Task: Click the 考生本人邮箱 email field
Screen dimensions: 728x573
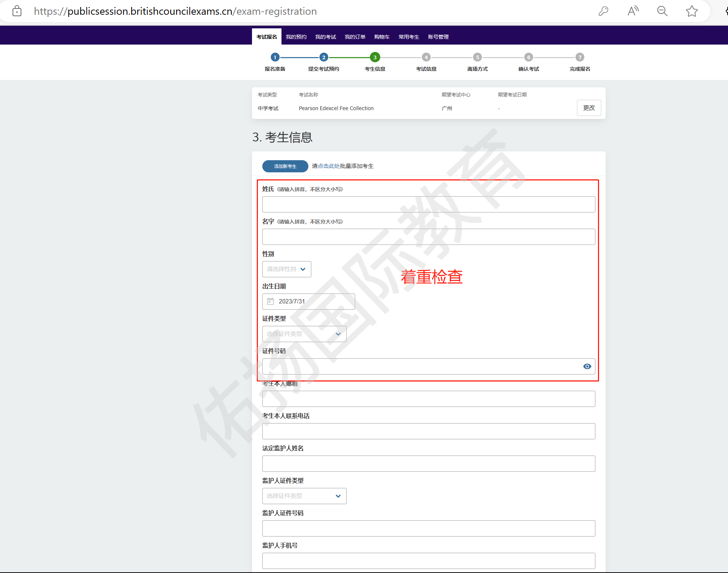Action: 428,399
